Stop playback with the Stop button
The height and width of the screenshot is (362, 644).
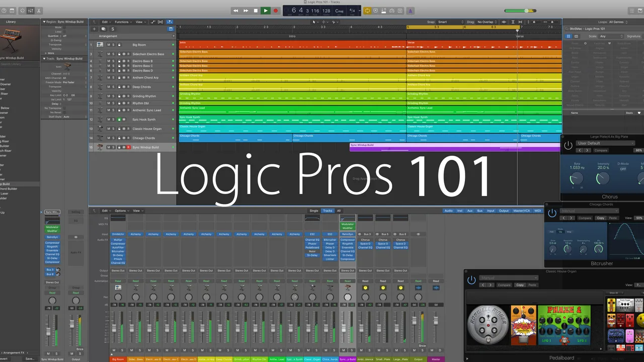256,11
